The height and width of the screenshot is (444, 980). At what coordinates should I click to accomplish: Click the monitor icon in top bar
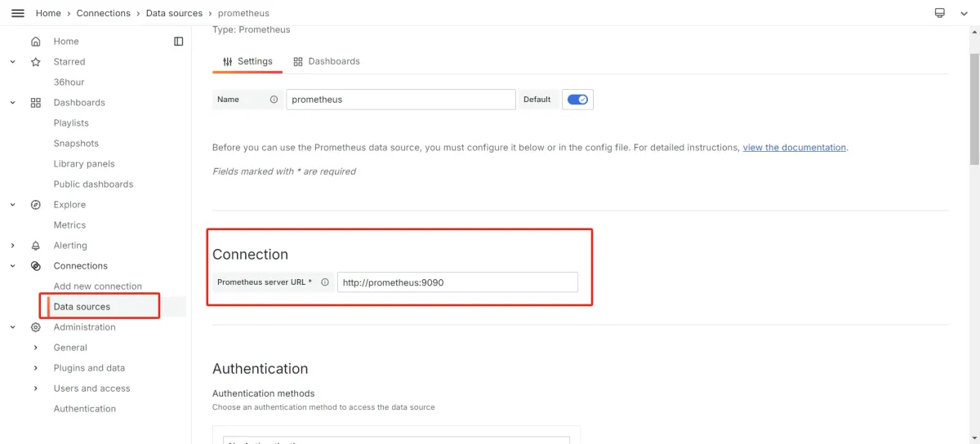[x=940, y=13]
